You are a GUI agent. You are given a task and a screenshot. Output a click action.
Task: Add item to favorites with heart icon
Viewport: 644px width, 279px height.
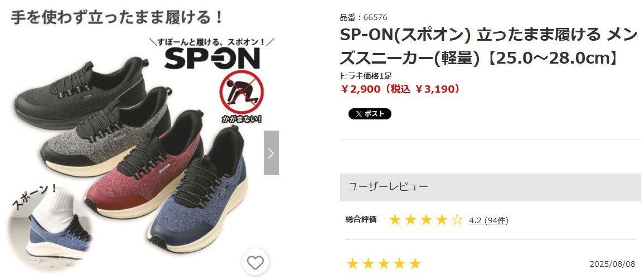(x=255, y=262)
